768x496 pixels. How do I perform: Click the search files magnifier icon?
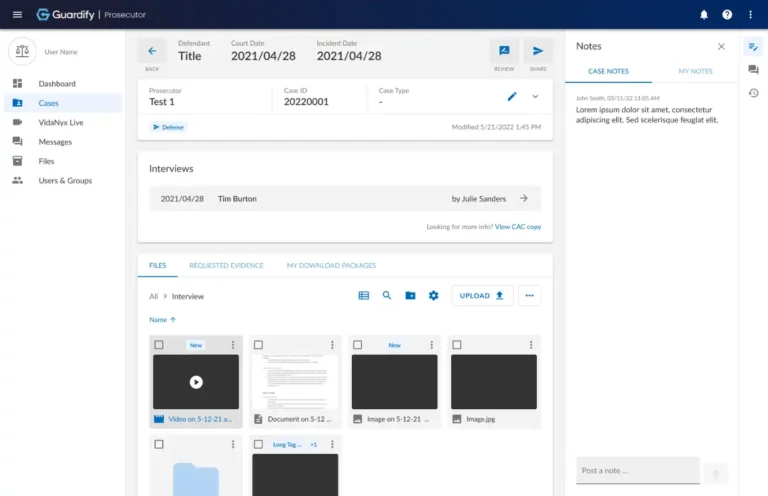click(387, 295)
